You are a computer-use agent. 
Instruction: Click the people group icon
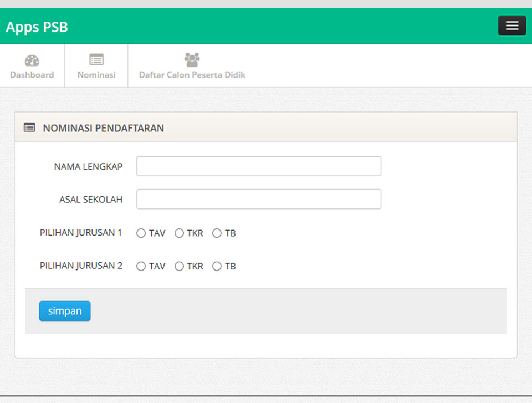[192, 60]
